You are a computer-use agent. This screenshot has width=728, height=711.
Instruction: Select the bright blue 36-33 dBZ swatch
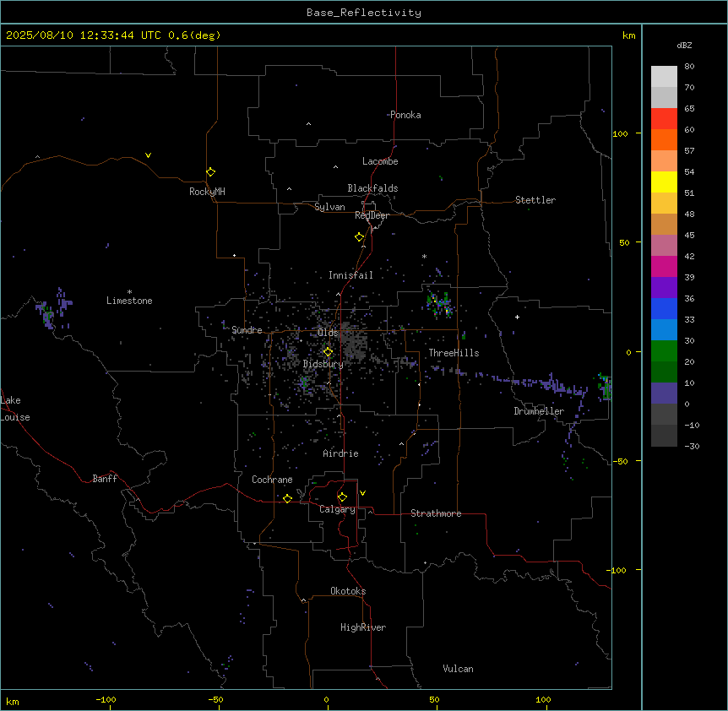pyautogui.click(x=664, y=308)
